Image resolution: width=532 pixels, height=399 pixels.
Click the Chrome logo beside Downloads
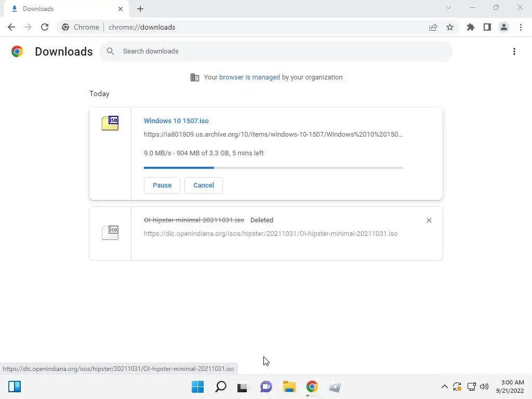tap(17, 51)
